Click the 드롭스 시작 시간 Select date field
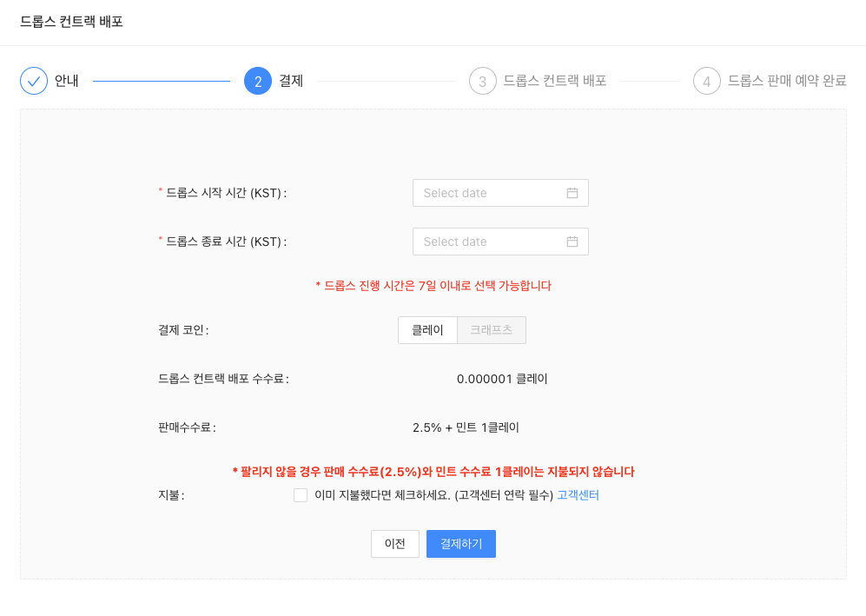The image size is (866, 616). tap(500, 193)
